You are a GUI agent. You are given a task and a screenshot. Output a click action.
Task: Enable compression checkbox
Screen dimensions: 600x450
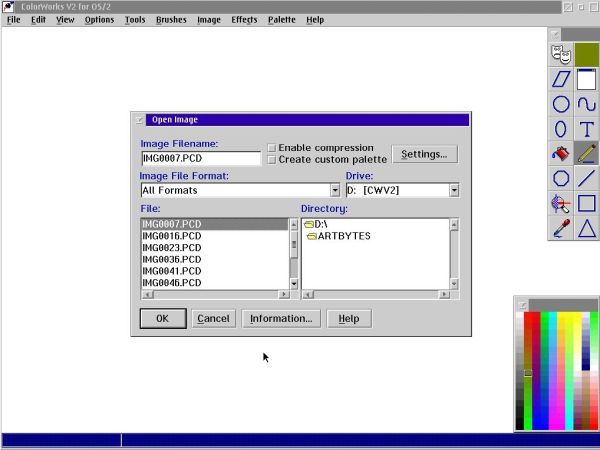272,148
